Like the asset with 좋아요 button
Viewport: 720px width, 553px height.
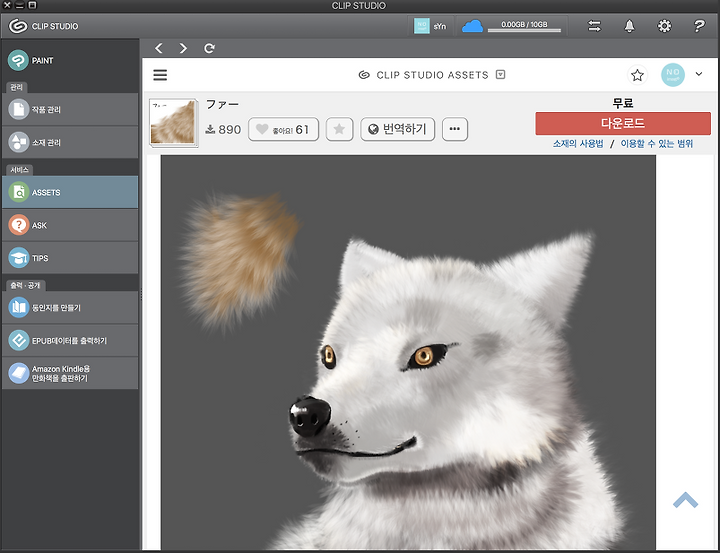(283, 129)
